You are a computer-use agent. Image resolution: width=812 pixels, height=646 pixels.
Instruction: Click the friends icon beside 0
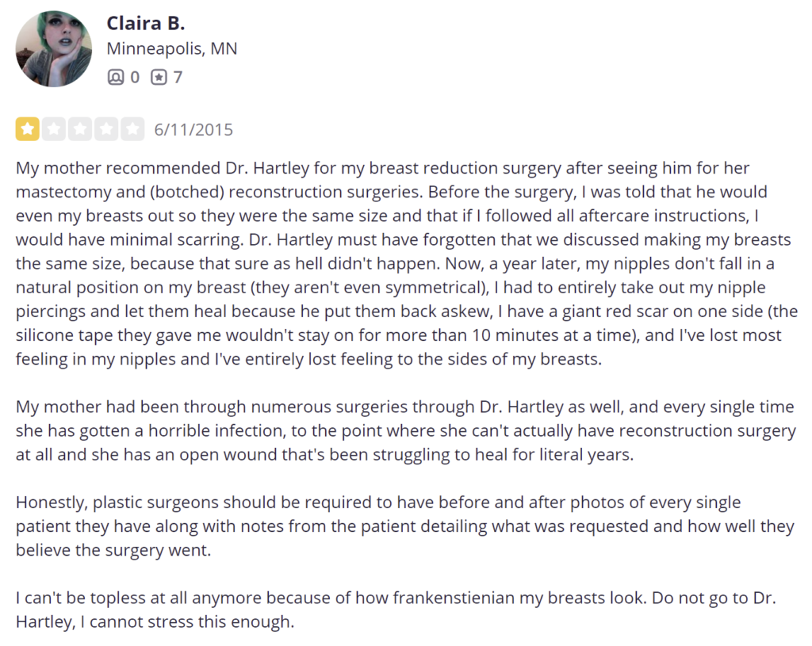116,77
